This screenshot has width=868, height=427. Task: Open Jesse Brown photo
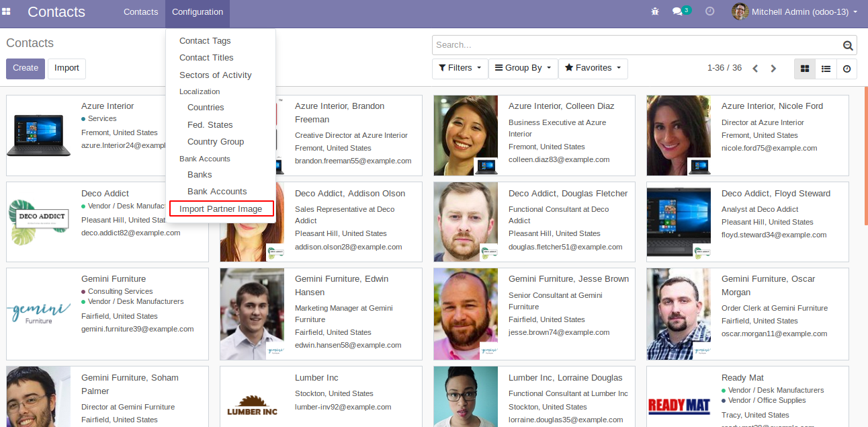(x=466, y=314)
